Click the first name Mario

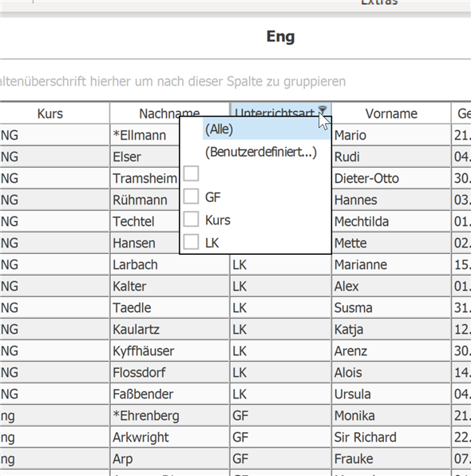tap(350, 135)
